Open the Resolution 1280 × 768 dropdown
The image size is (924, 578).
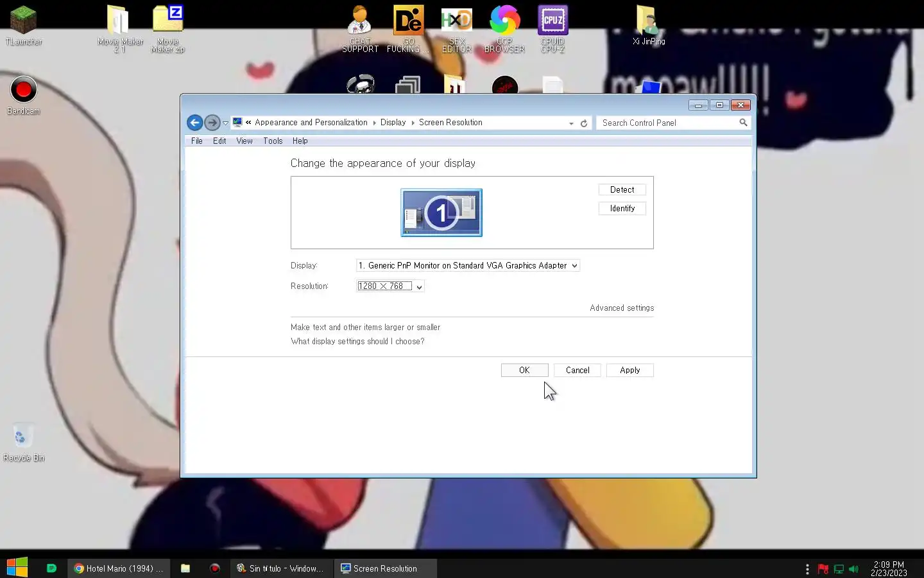coord(390,286)
